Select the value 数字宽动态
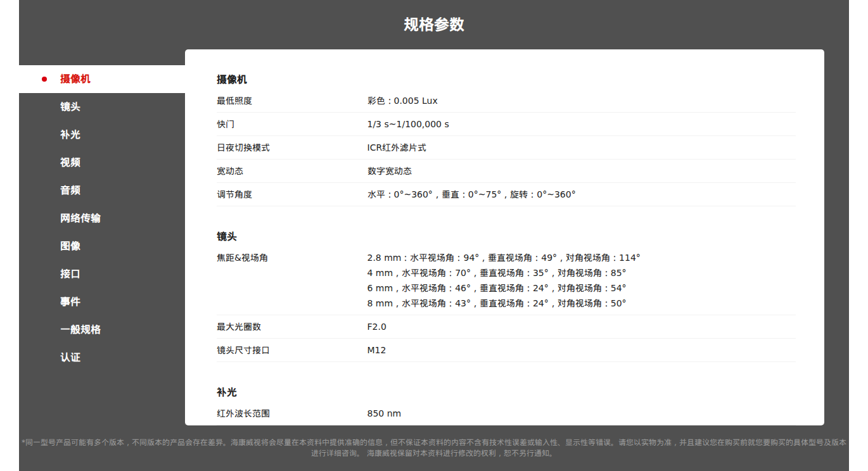 (x=390, y=171)
